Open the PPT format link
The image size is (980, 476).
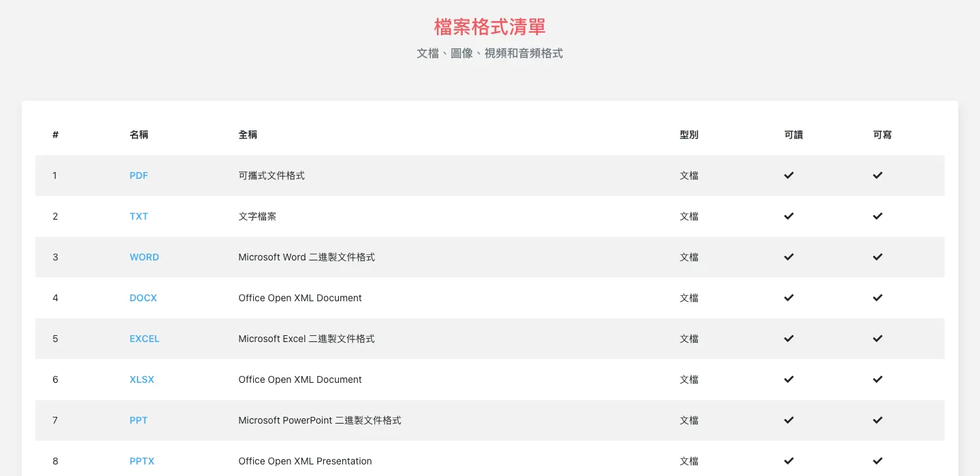[x=139, y=420]
